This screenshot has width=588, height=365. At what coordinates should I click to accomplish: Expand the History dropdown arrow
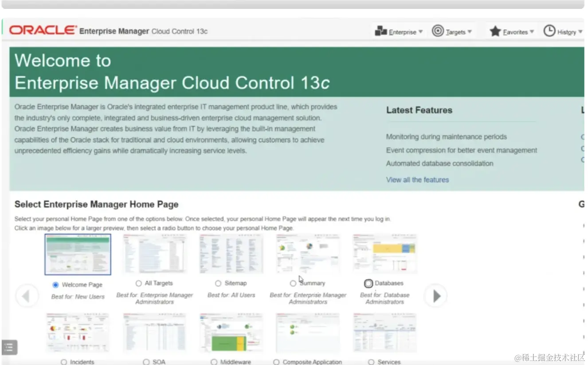(x=580, y=32)
